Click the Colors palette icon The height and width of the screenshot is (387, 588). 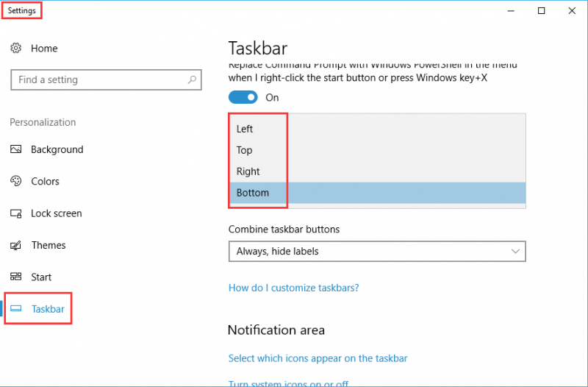(15, 181)
